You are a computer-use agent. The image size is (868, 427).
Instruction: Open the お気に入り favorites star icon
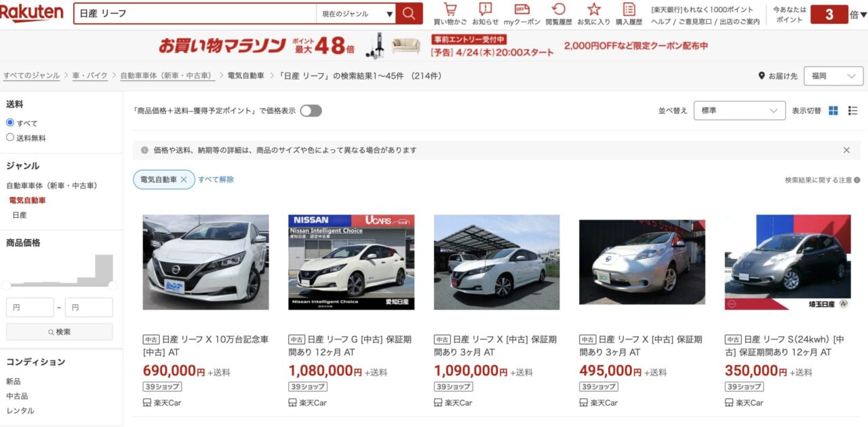594,10
